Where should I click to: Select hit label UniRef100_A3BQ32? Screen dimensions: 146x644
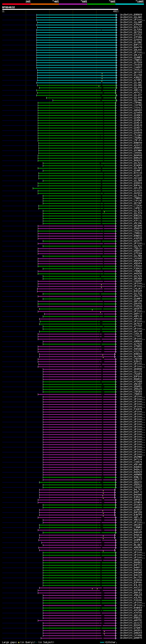(x=131, y=77)
